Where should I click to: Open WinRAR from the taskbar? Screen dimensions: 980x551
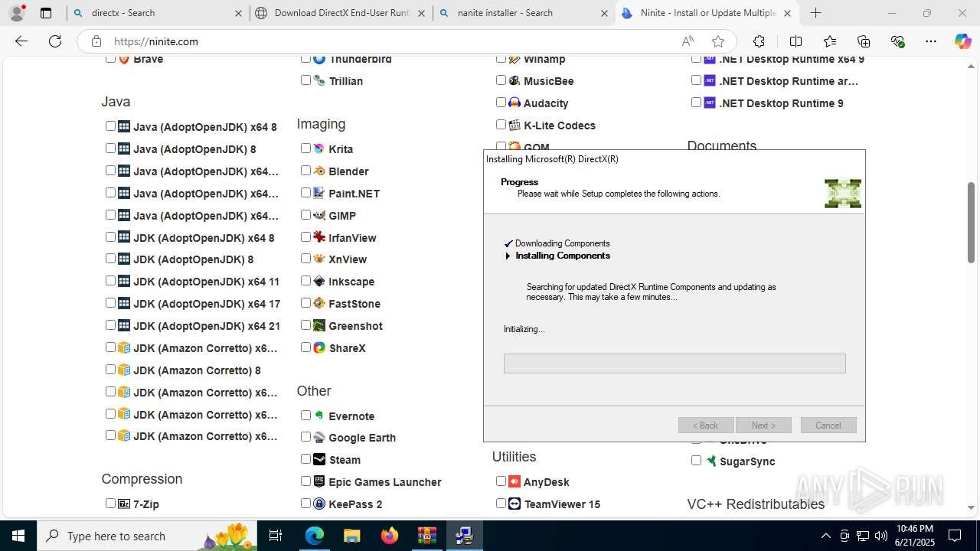tap(426, 536)
